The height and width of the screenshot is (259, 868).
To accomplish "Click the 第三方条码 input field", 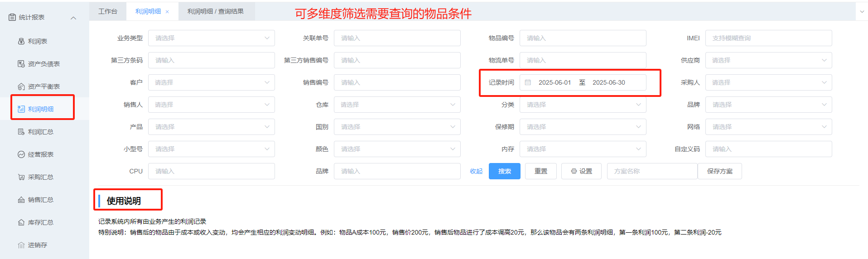I will [x=212, y=60].
